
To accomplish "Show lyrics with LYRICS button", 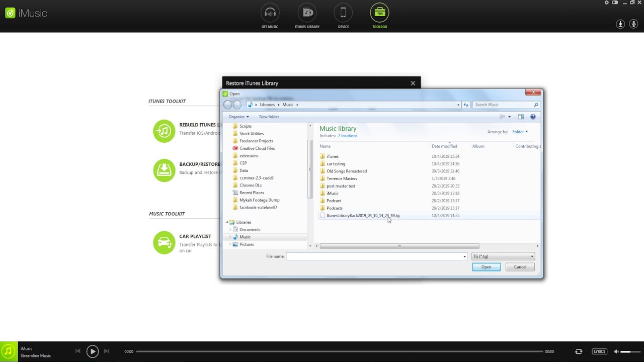I will pyautogui.click(x=599, y=351).
